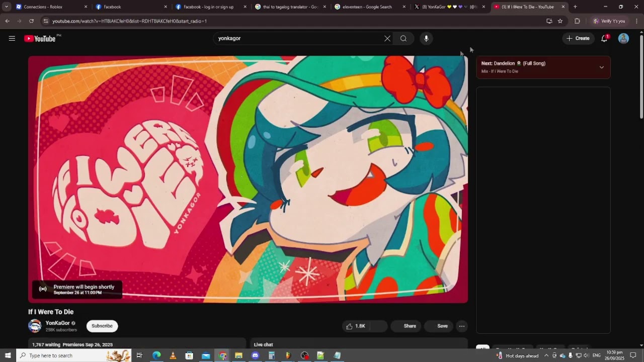Open a new browser tab
The image size is (644, 362).
pos(575,7)
